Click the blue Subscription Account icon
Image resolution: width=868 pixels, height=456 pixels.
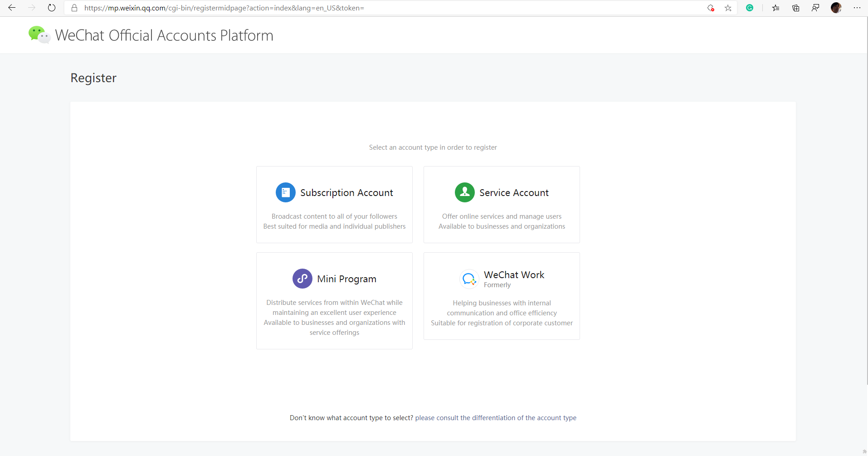[x=286, y=192]
